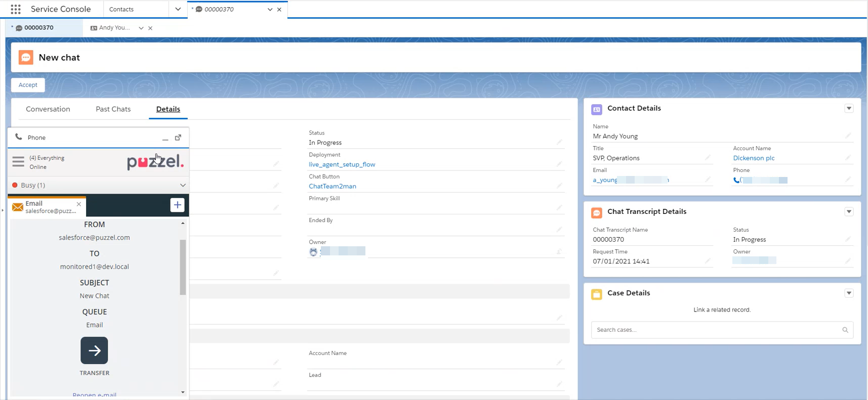
Task: Open the live_agent_setup_flow deployment link
Action: click(342, 164)
